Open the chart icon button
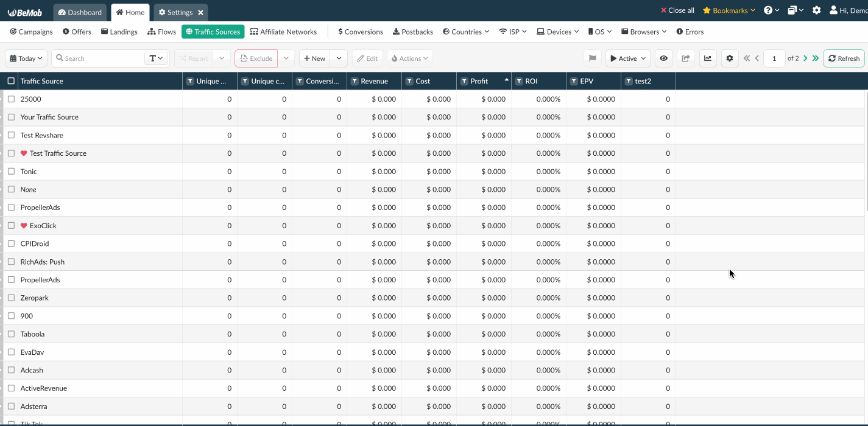The height and width of the screenshot is (426, 868). [708, 58]
